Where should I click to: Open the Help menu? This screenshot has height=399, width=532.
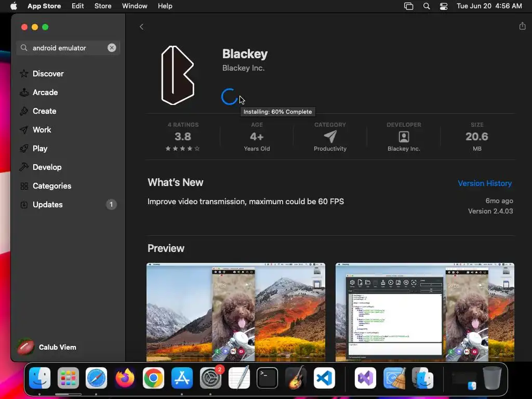click(x=165, y=6)
